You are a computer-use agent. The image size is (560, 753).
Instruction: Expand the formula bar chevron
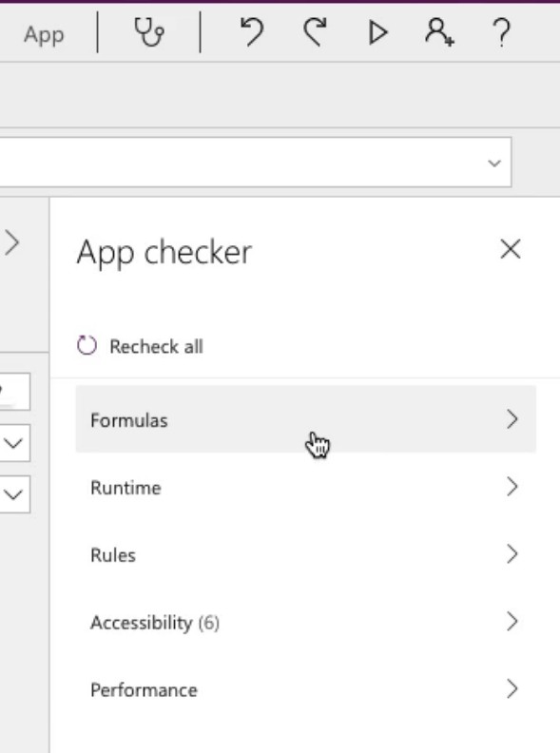[x=494, y=164]
